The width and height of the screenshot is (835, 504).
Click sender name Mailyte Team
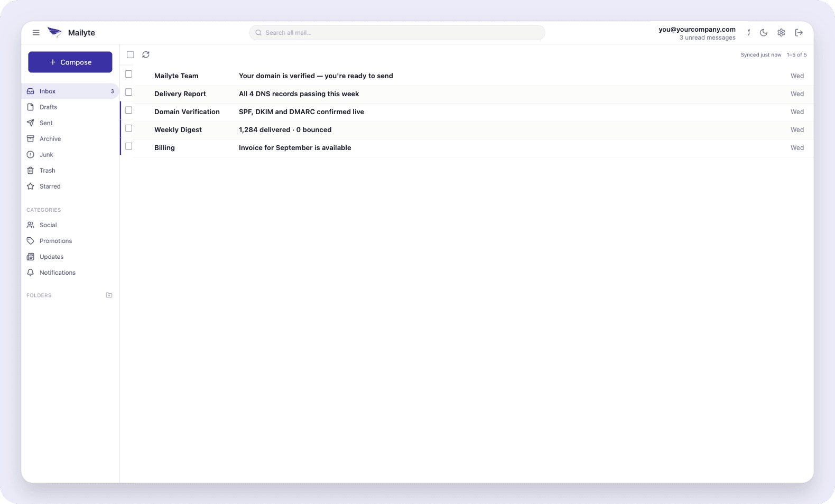[177, 76]
